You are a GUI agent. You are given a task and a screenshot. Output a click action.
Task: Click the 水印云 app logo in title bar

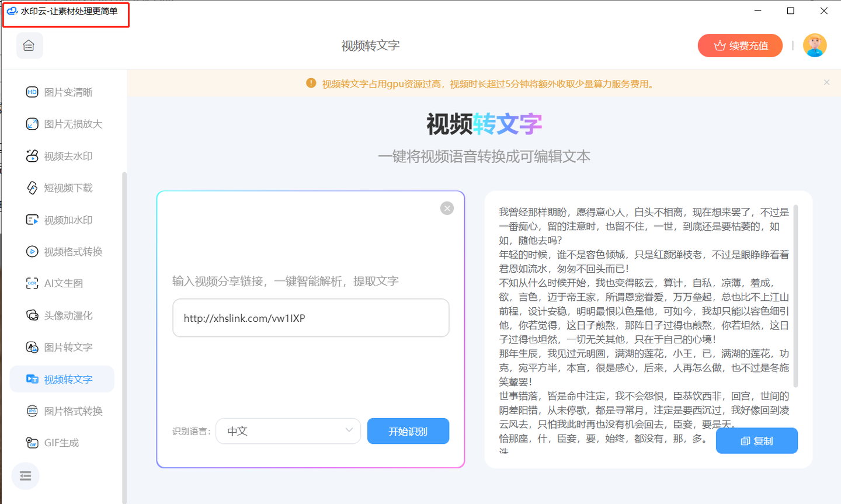coord(12,11)
